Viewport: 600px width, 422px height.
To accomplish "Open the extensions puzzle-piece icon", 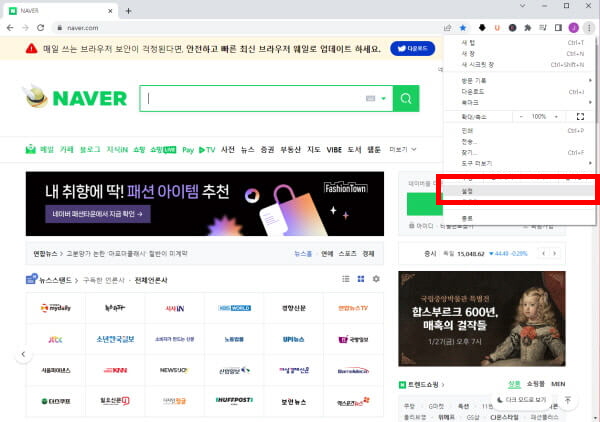I will coord(528,28).
